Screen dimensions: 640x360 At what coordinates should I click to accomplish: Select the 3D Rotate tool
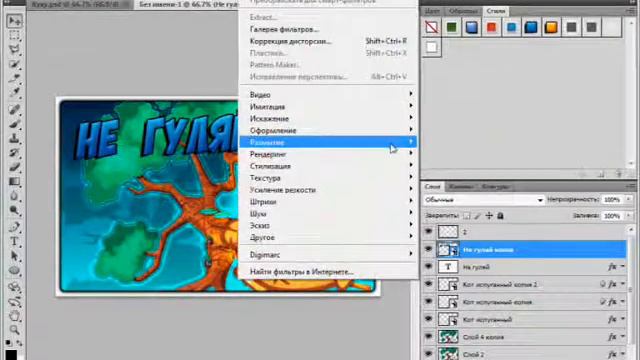click(14, 287)
